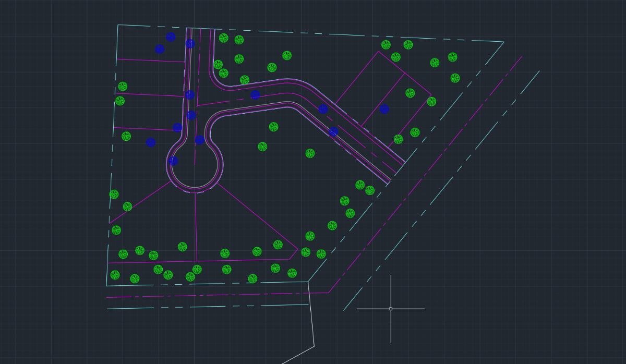
Task: Select the blue tree left of the cul-de-sac neck
Action: tap(151, 142)
